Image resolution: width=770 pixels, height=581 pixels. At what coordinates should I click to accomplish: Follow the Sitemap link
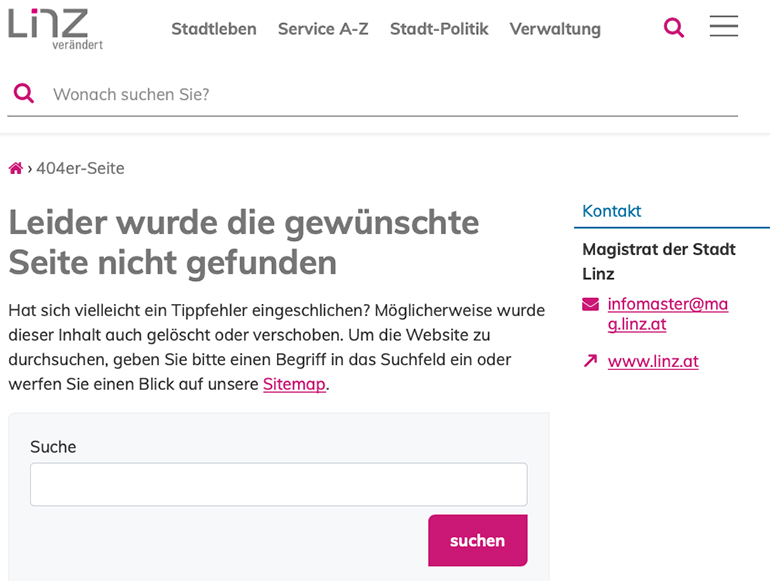[294, 384]
